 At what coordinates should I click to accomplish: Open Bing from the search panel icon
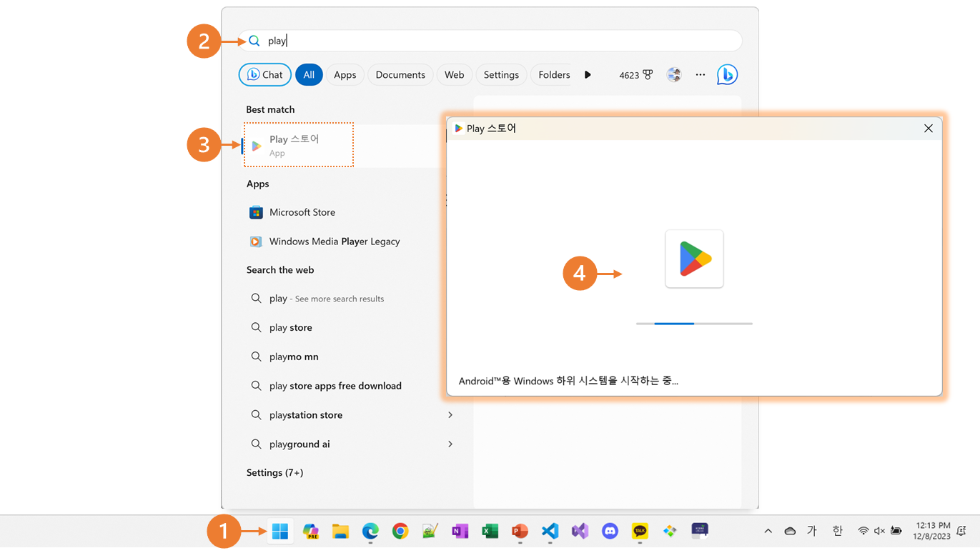tap(727, 74)
